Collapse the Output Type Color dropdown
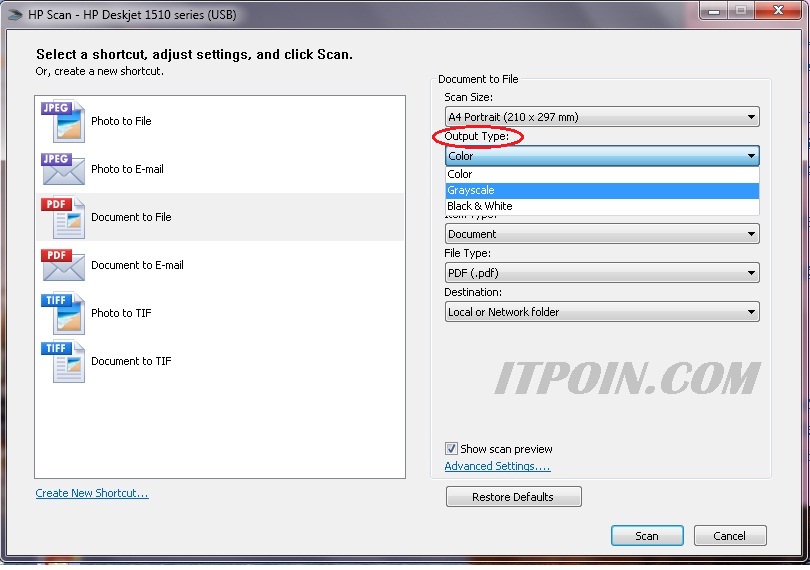The image size is (810, 570). click(602, 156)
